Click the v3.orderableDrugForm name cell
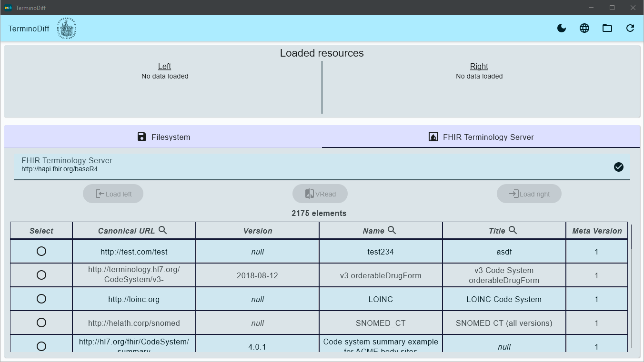This screenshot has height=362, width=644. pos(381,275)
